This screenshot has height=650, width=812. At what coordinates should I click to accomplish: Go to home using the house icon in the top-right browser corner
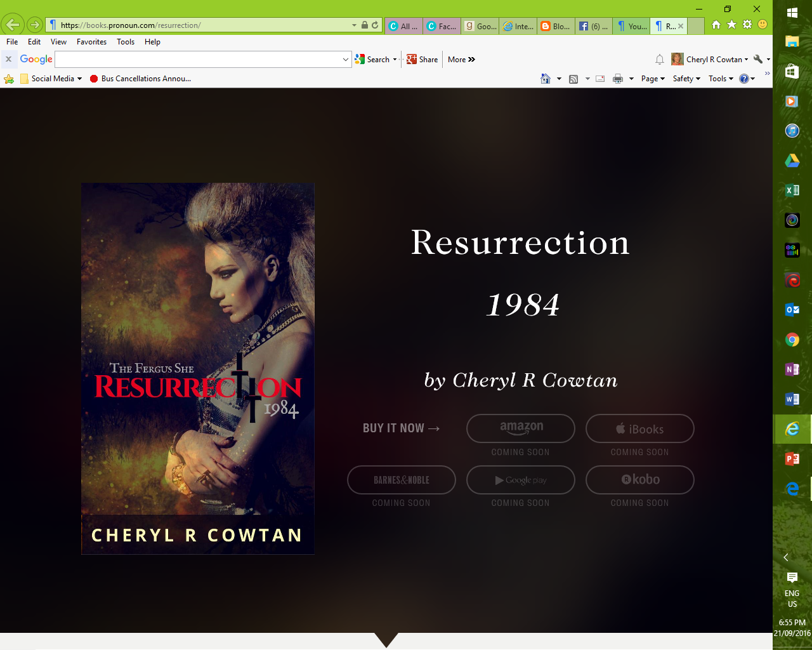(716, 25)
